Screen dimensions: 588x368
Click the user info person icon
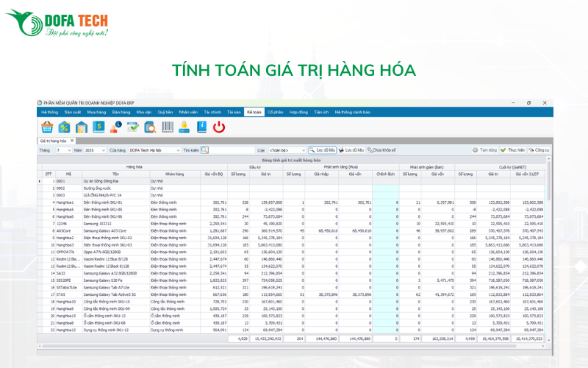115,127
